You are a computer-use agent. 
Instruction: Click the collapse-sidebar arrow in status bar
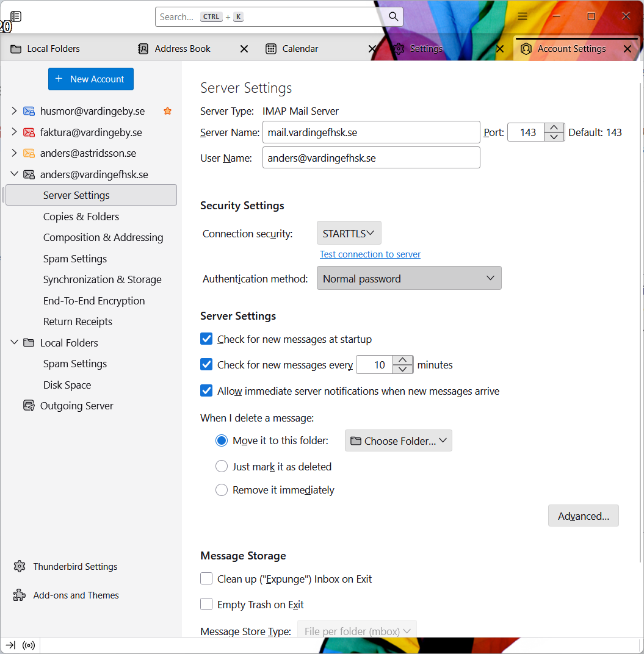(x=10, y=645)
